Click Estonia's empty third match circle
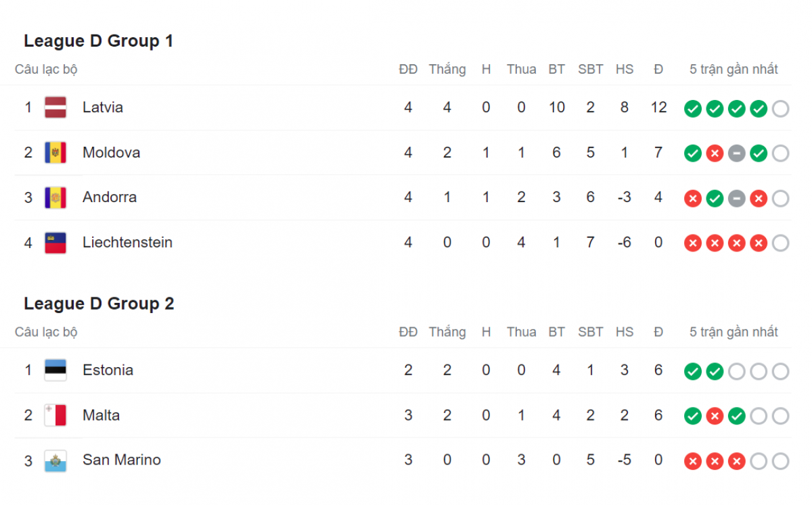The width and height of the screenshot is (812, 505). [x=737, y=371]
